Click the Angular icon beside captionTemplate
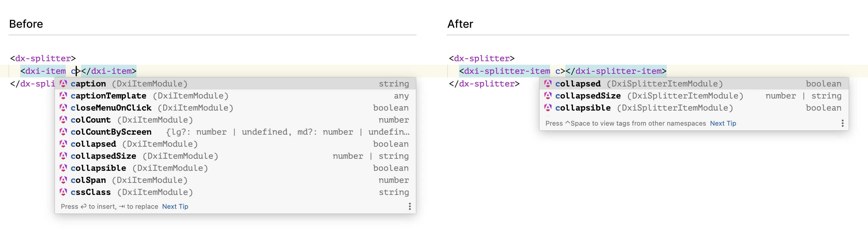This screenshot has width=868, height=241. coord(63,95)
